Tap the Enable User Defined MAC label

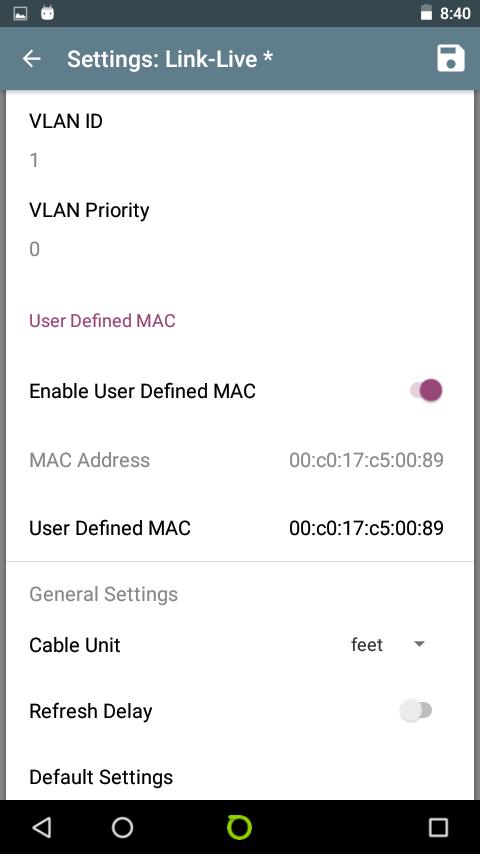[142, 391]
